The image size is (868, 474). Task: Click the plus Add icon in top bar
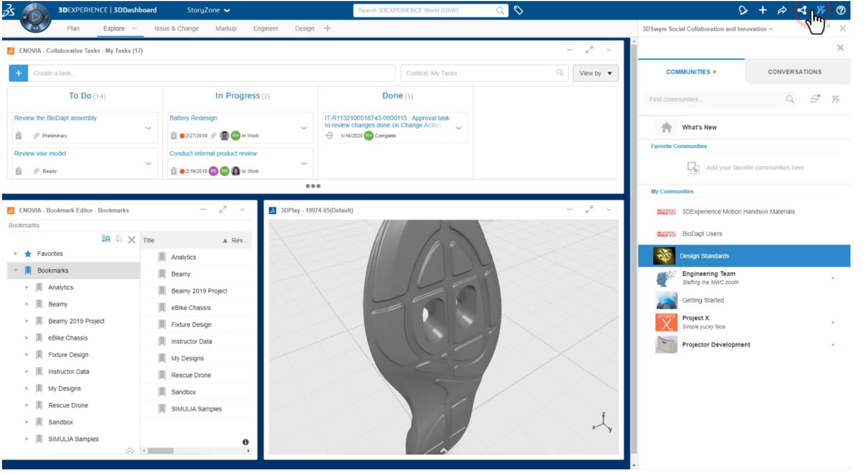tap(763, 10)
